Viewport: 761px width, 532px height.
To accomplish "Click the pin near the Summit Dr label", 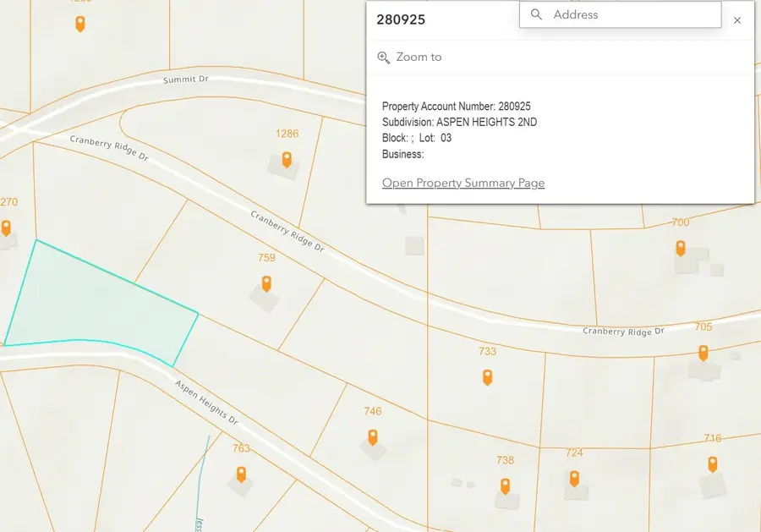I will (80, 24).
